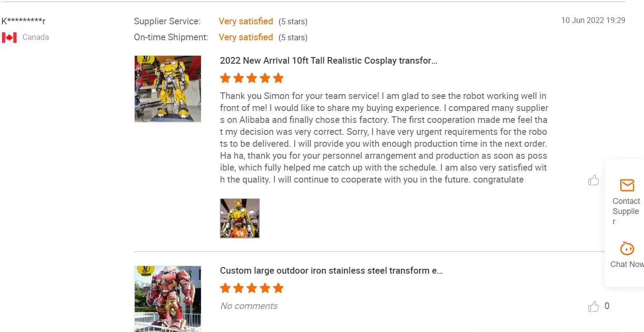This screenshot has height=332, width=644.
Task: Click five-star rating under Custom large outdoor
Action: click(252, 288)
